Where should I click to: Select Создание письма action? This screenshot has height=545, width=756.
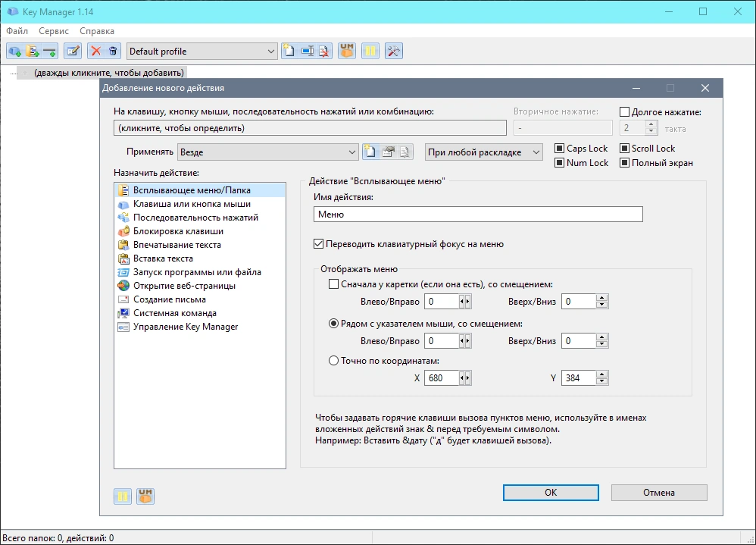click(x=200, y=299)
